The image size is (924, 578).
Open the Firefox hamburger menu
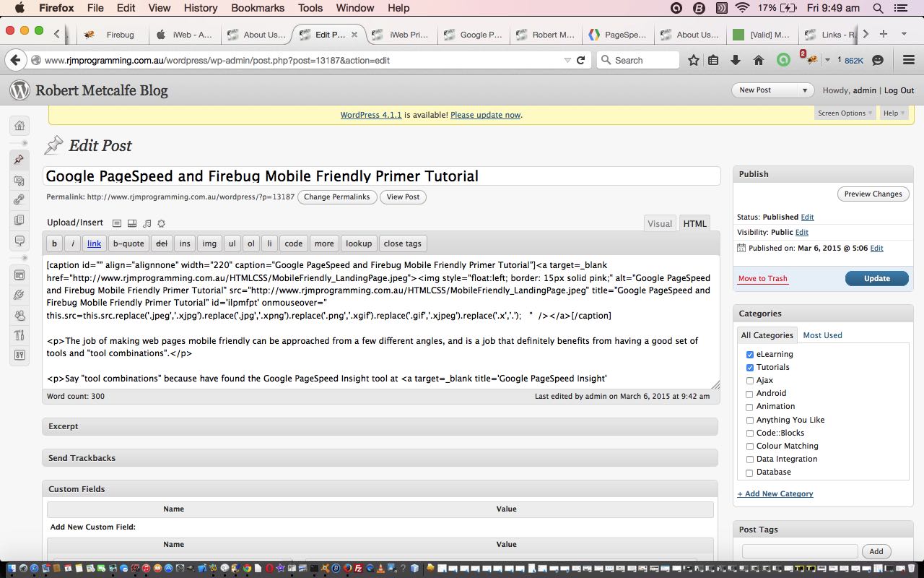click(x=909, y=60)
